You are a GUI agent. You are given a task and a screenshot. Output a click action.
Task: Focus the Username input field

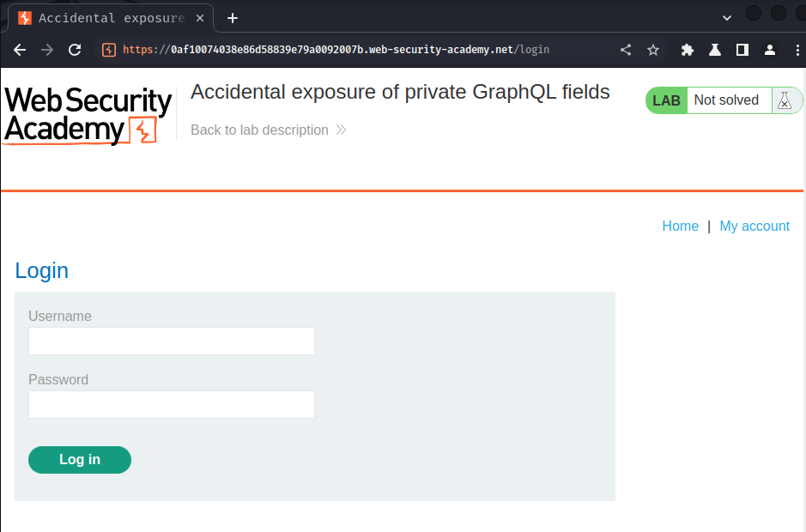click(x=172, y=341)
